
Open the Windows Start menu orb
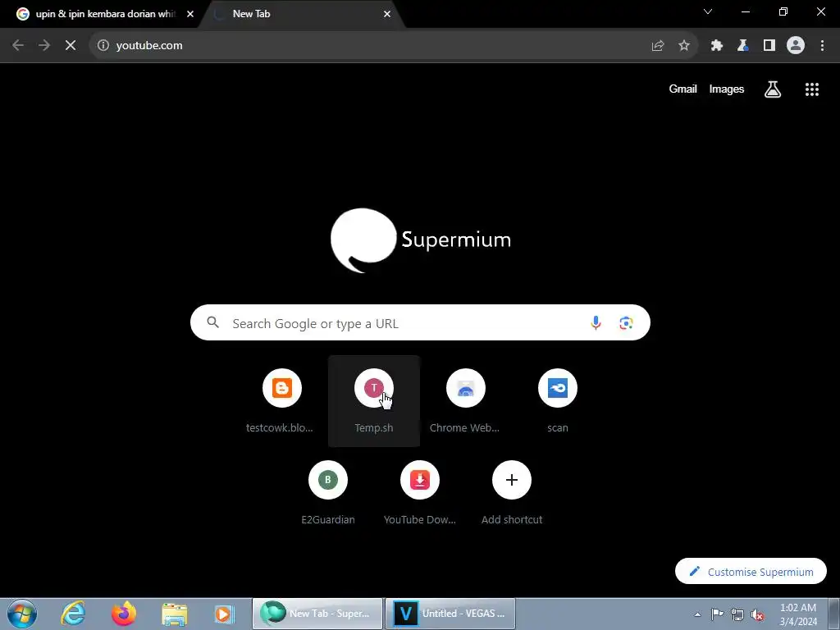tap(21, 614)
